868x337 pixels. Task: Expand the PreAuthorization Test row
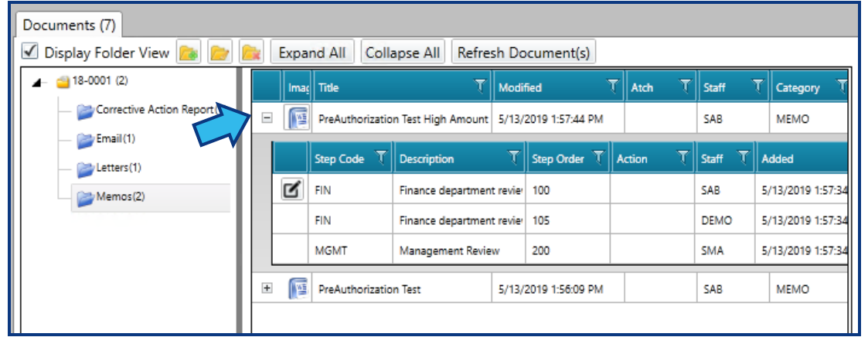267,288
